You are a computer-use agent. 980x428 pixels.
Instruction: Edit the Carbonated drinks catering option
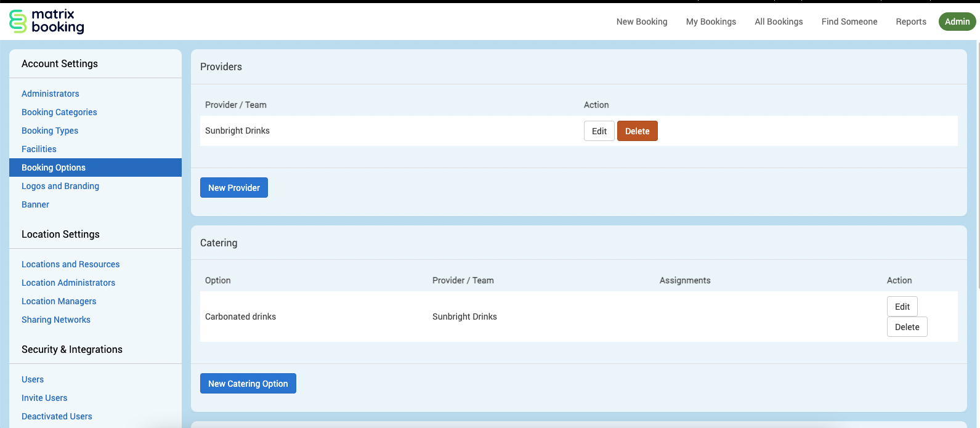902,307
